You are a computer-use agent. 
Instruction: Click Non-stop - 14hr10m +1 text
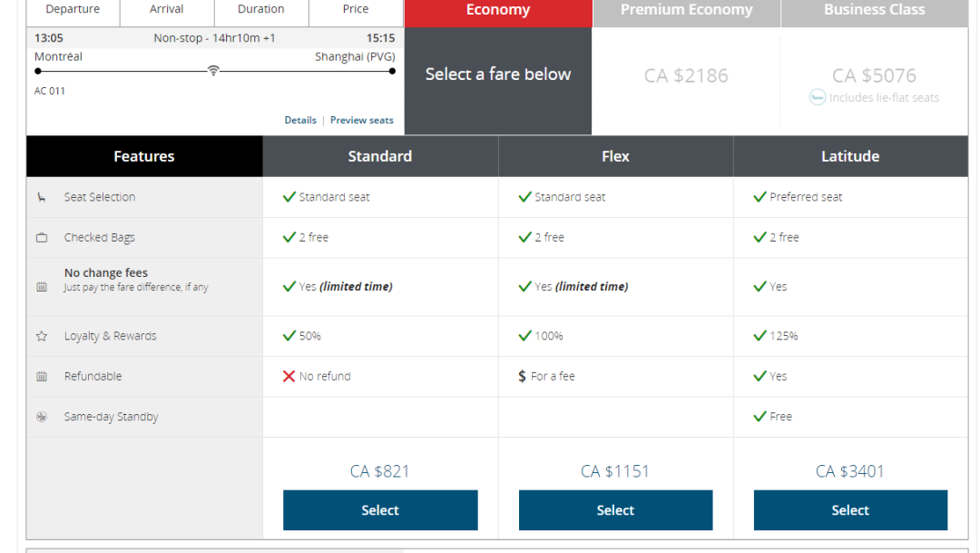(x=214, y=38)
